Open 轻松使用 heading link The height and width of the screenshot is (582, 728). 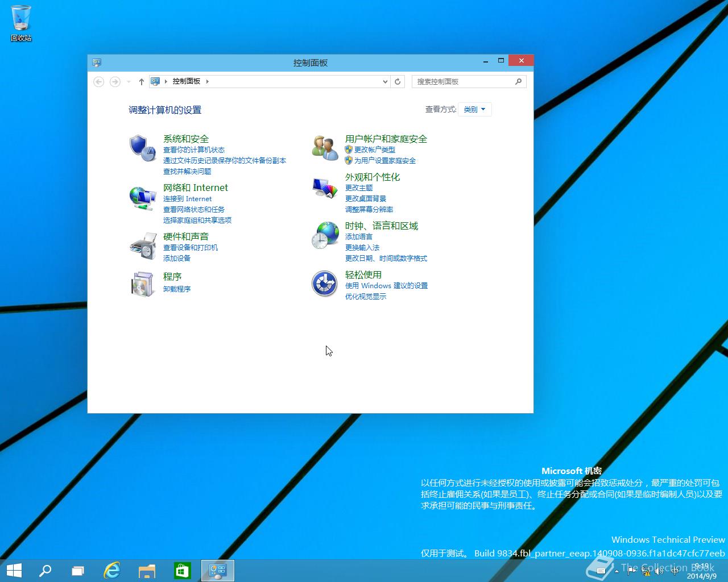click(363, 275)
